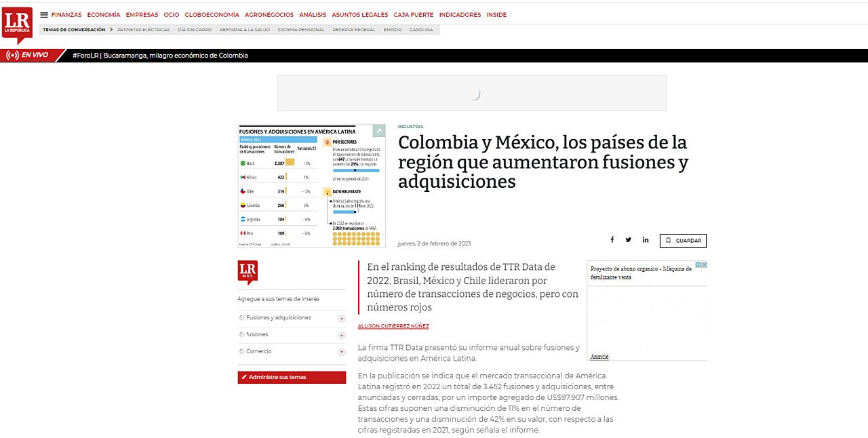Image resolution: width=868 pixels, height=438 pixels.
Task: Open author link Allison Gutiérrez Núñez
Action: pos(393,326)
